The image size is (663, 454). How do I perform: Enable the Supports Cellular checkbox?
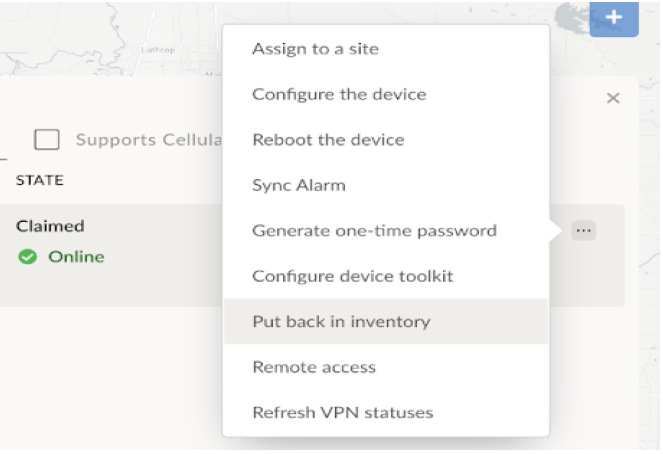click(46, 140)
